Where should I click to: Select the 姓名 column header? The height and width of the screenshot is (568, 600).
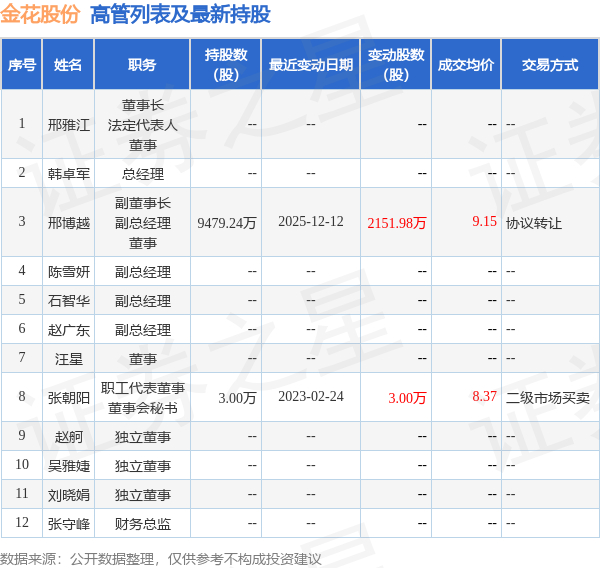click(x=68, y=65)
